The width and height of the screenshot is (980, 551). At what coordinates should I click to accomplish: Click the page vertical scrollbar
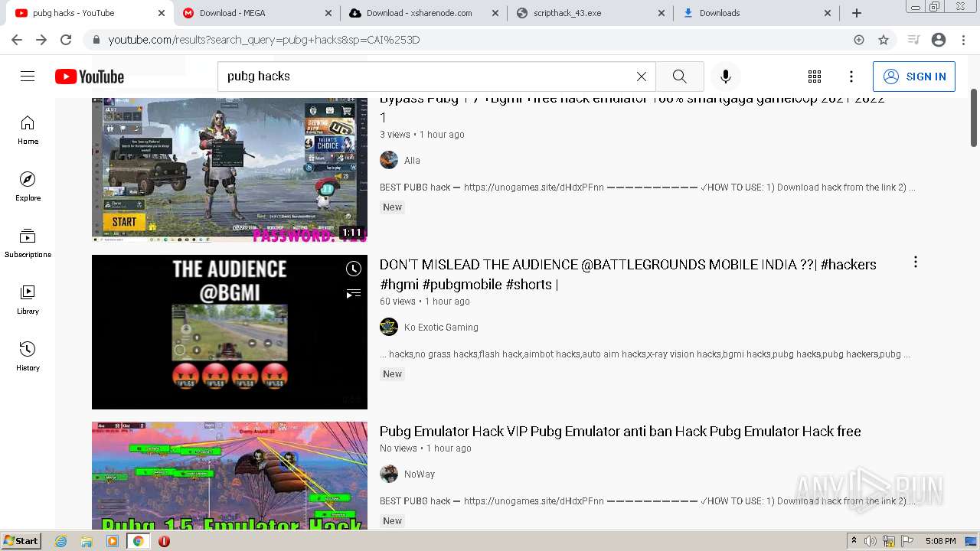click(974, 119)
